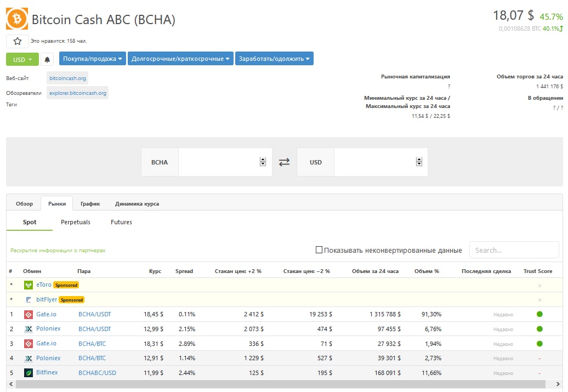Click the Bitfinex logo in row 5
568x392 pixels.
tap(29, 373)
